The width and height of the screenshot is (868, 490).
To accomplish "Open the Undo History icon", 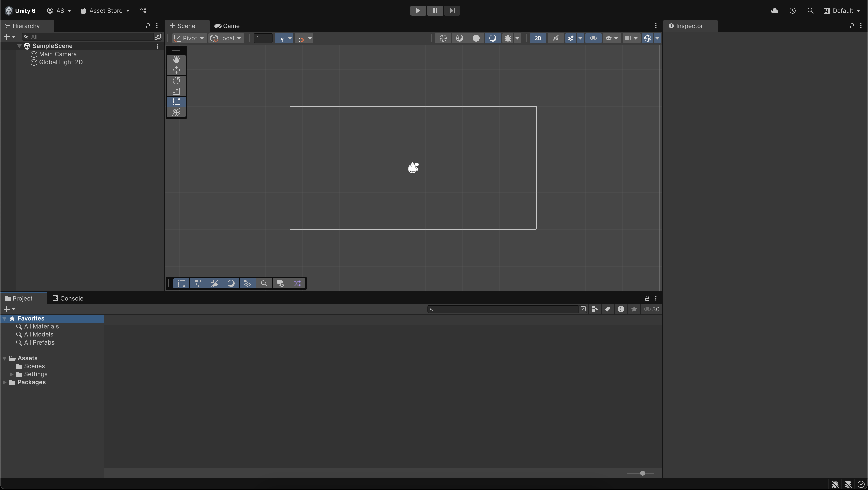I will point(792,11).
